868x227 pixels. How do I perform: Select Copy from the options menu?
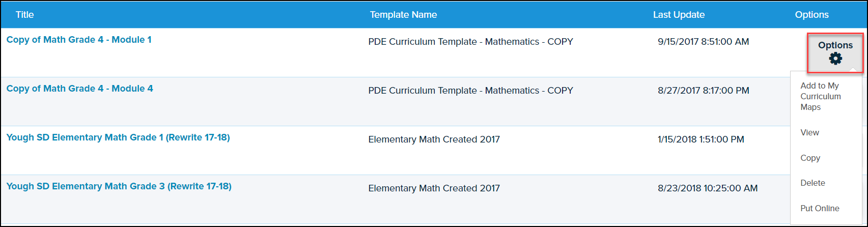coord(810,158)
